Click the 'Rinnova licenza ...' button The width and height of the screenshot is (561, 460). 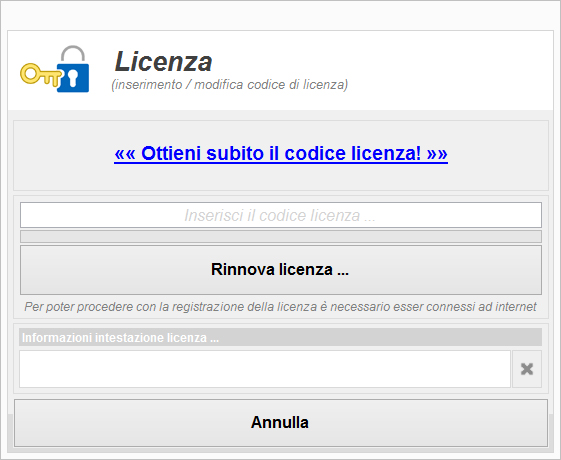click(x=281, y=270)
